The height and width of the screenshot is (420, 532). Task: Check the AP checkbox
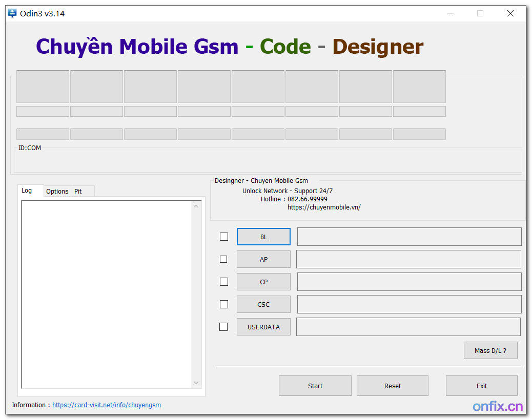(223, 259)
